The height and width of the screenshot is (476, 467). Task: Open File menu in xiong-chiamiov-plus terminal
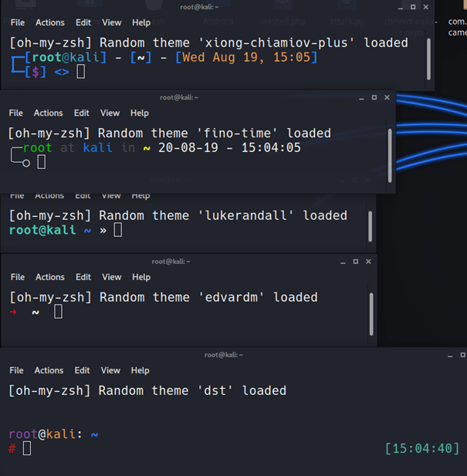coord(18,22)
